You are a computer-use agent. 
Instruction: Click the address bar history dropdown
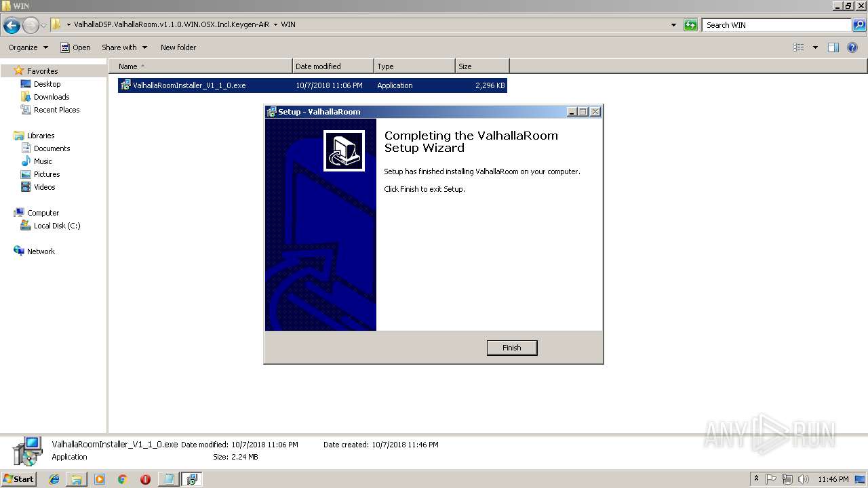(673, 25)
